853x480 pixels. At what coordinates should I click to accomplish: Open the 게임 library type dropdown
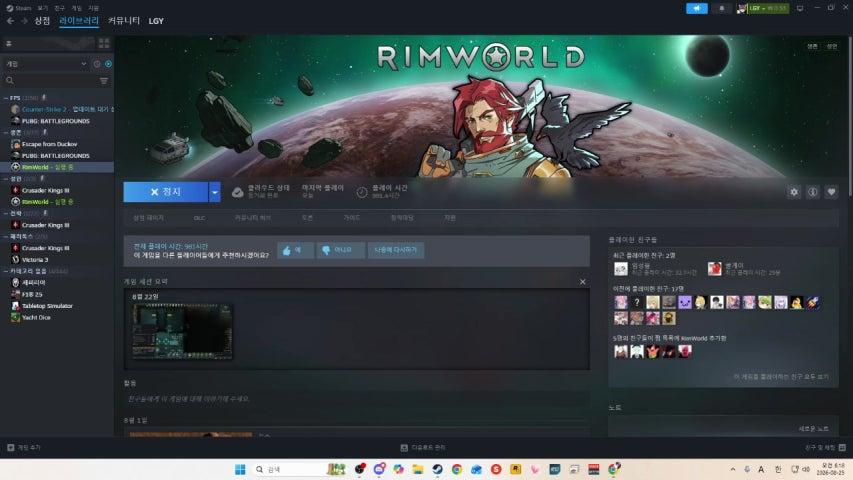(x=46, y=64)
